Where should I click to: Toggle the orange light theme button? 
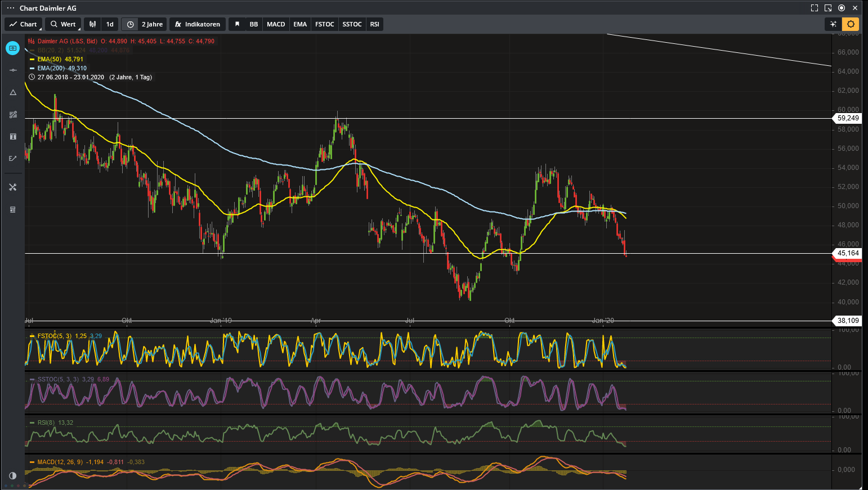coord(851,24)
